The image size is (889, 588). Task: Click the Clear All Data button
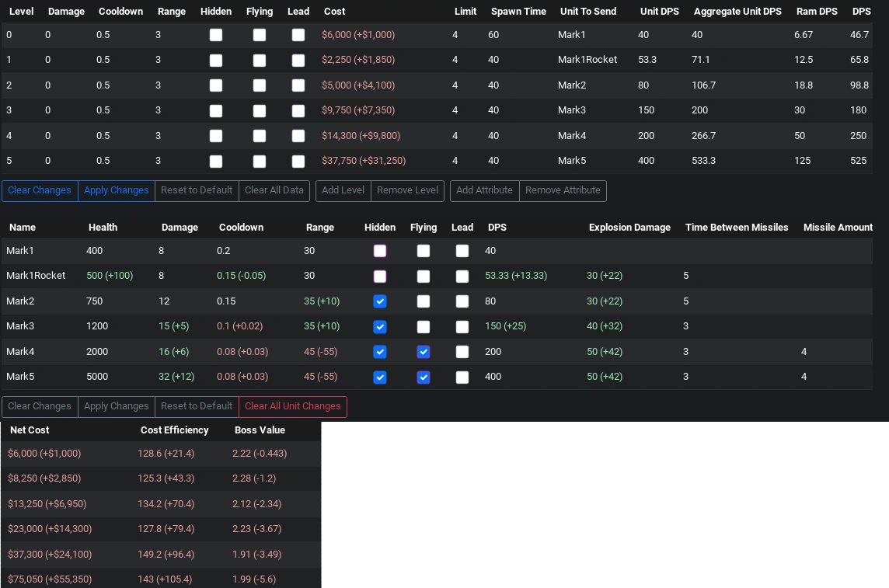(x=274, y=191)
